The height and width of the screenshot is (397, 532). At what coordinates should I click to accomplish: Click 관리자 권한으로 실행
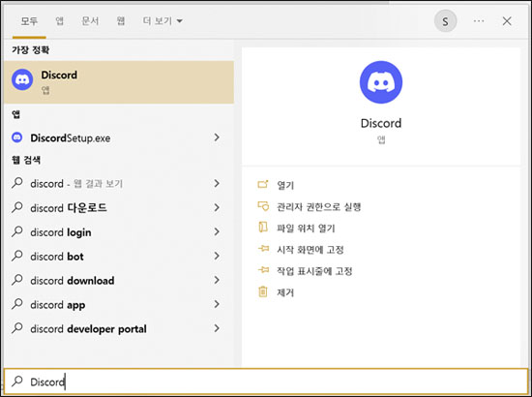click(x=319, y=206)
